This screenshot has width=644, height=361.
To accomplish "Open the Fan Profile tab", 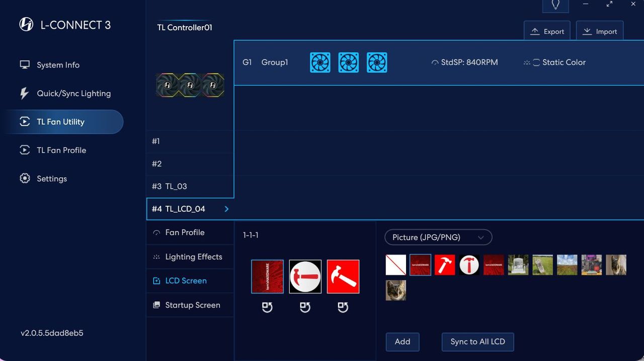I will click(190, 233).
